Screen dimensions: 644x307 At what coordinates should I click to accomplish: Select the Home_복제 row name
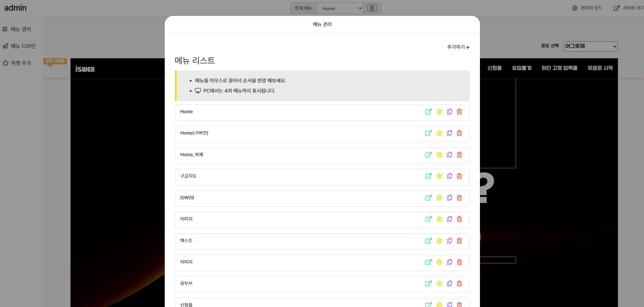click(192, 155)
